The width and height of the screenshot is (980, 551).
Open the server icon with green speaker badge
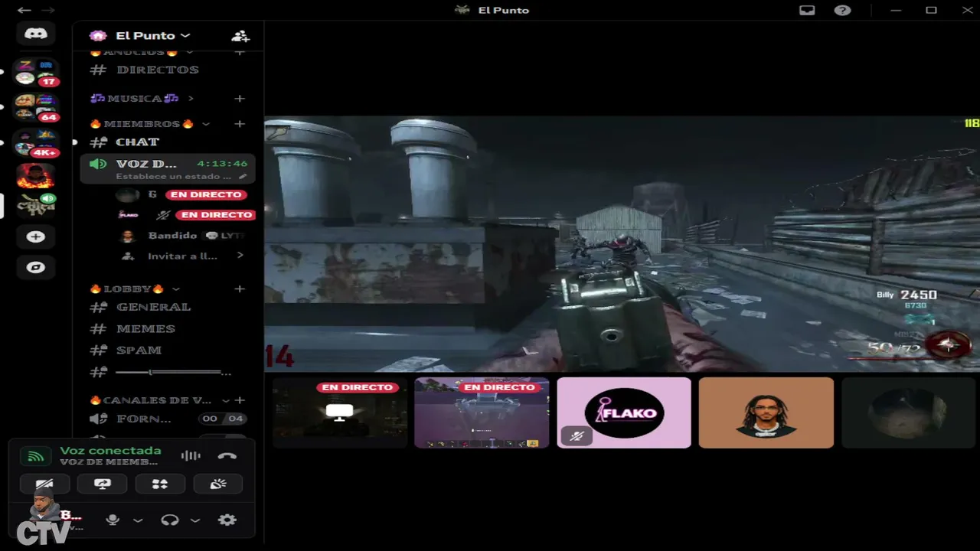coord(35,204)
